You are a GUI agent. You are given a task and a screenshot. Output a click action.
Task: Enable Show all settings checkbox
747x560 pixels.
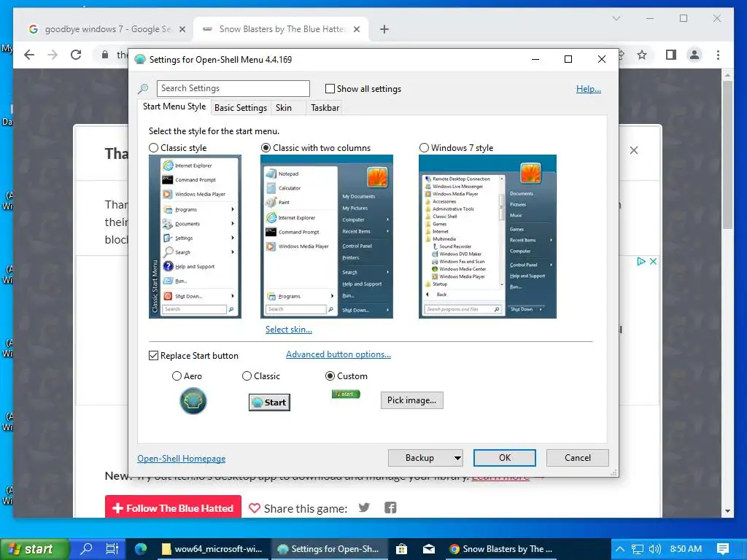(330, 88)
